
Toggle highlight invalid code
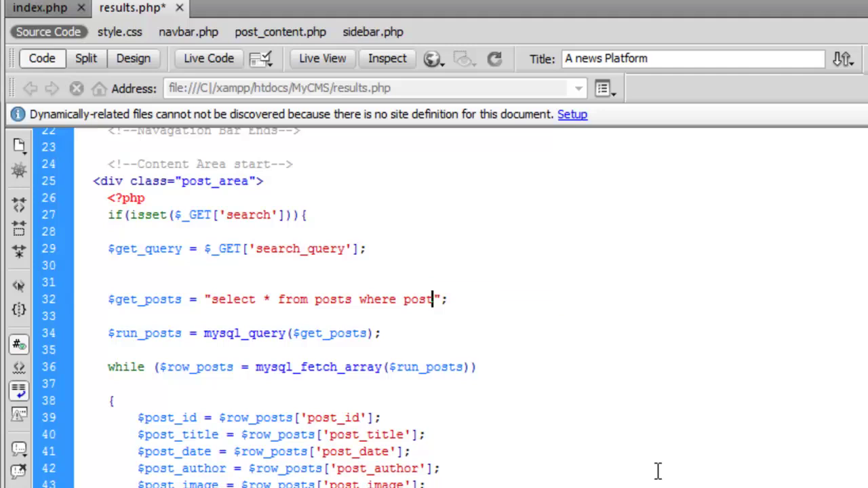click(x=19, y=367)
